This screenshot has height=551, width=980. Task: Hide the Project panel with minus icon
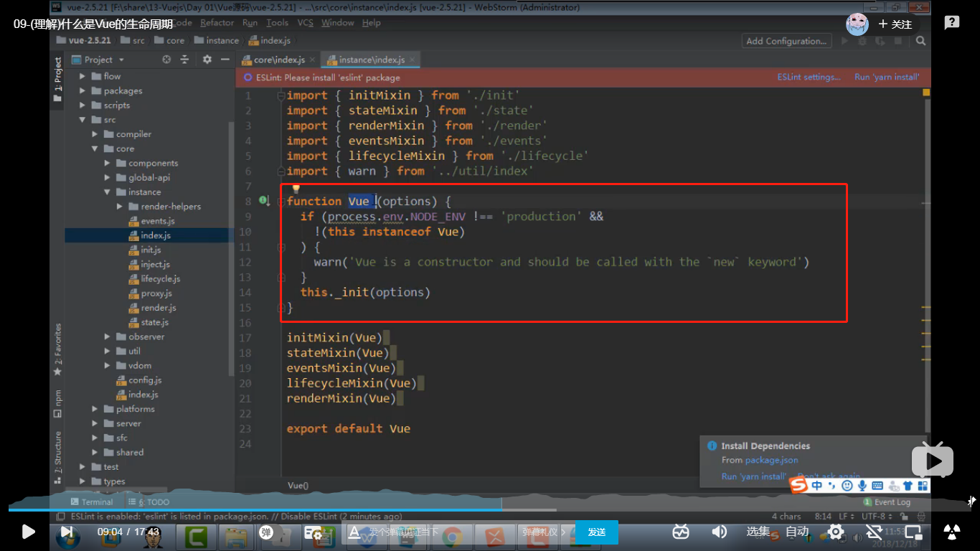point(225,60)
